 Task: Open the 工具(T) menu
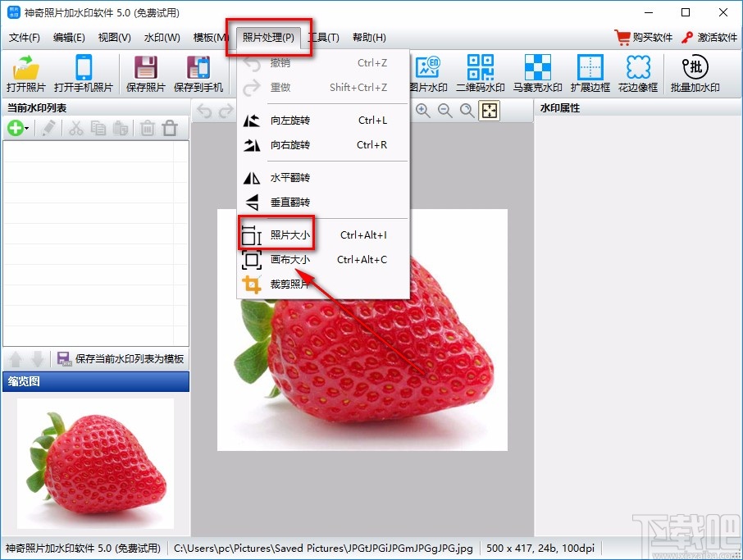click(324, 38)
